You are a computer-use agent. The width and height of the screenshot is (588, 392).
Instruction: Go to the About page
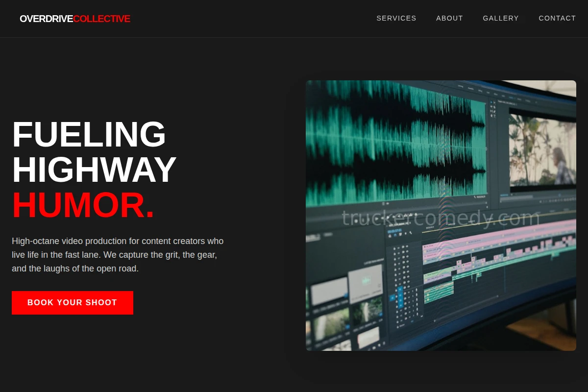point(449,18)
